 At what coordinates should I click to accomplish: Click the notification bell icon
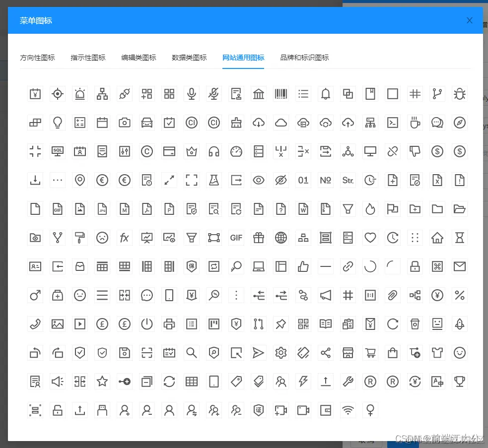(325, 94)
